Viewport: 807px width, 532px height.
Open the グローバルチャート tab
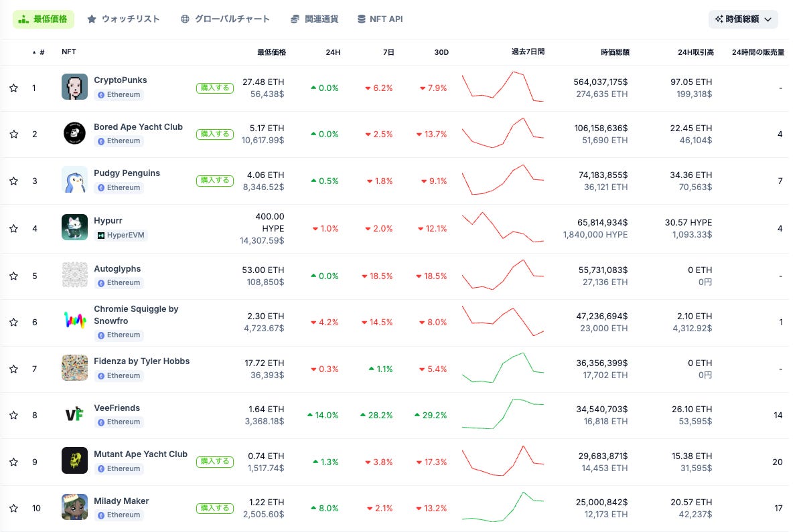click(226, 19)
